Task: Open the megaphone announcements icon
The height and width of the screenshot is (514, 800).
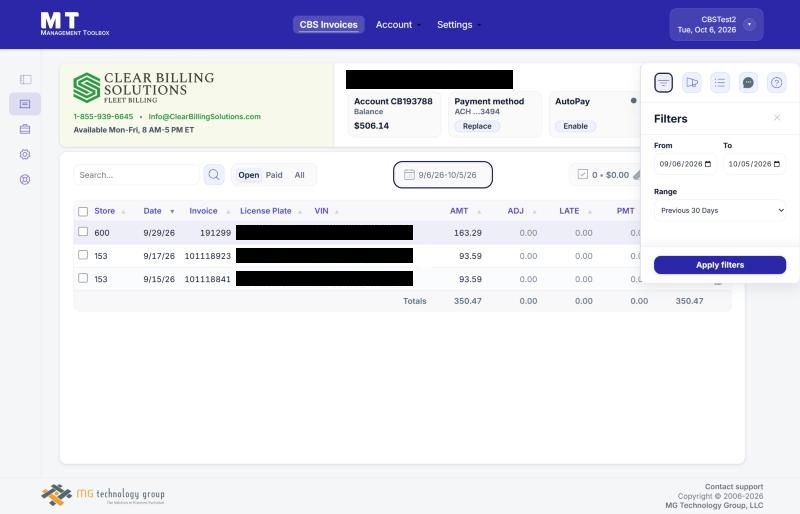Action: pyautogui.click(x=692, y=83)
